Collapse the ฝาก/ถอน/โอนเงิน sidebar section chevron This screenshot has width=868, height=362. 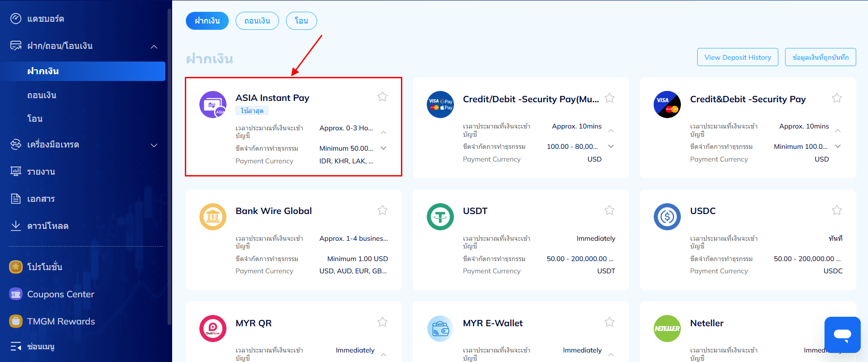click(154, 47)
